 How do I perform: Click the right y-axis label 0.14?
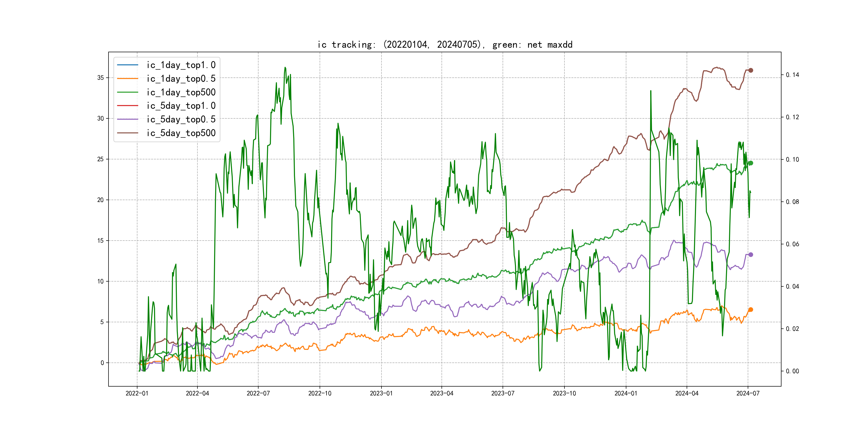[792, 75]
